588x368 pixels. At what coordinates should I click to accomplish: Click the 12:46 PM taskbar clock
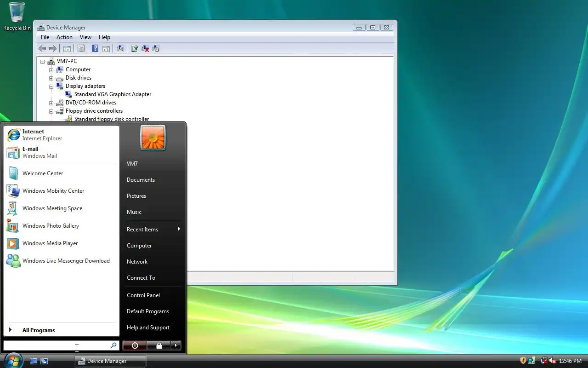[x=570, y=361]
